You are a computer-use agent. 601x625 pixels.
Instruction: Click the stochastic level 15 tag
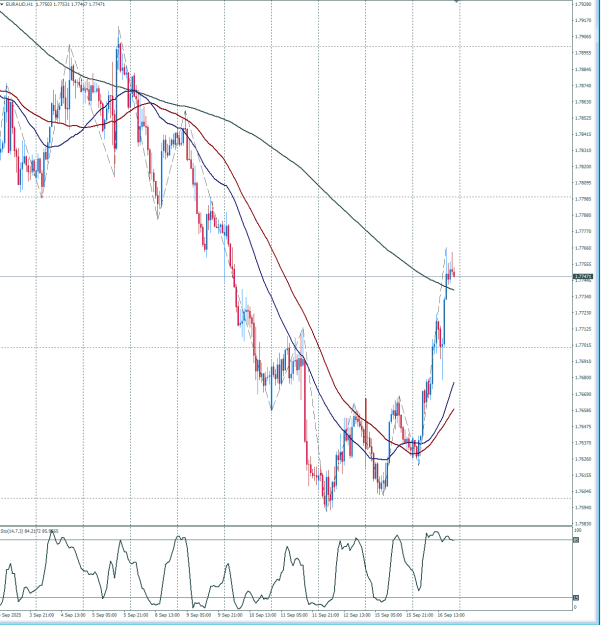pyautogui.click(x=576, y=597)
